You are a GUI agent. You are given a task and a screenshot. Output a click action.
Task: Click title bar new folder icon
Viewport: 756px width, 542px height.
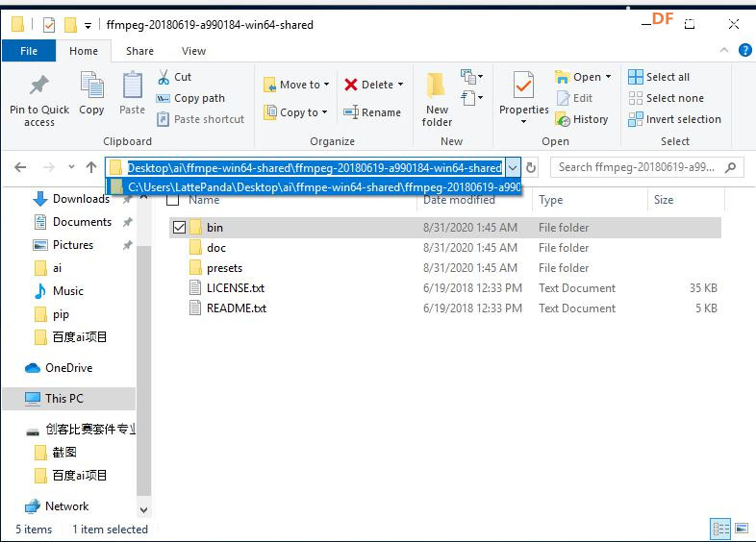(x=70, y=25)
